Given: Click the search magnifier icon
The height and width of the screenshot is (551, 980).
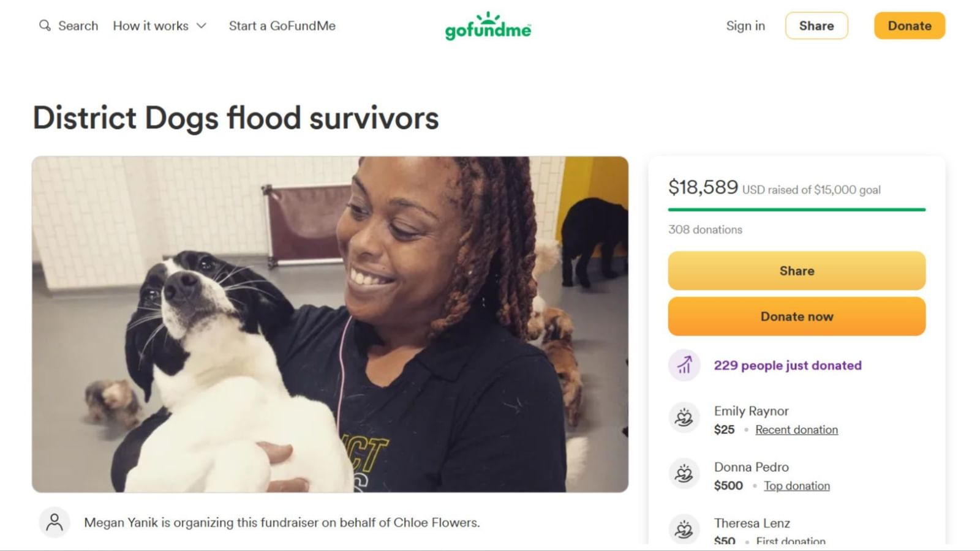Looking at the screenshot, I should click(44, 26).
